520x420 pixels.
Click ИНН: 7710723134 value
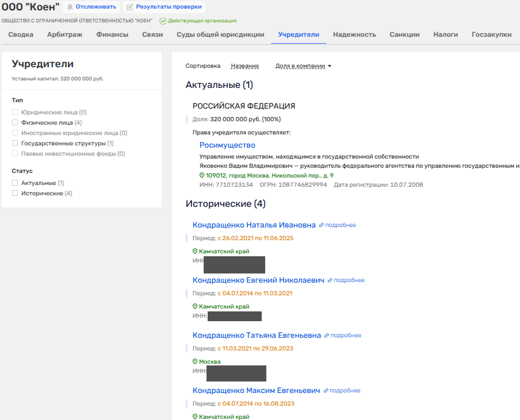(x=226, y=185)
